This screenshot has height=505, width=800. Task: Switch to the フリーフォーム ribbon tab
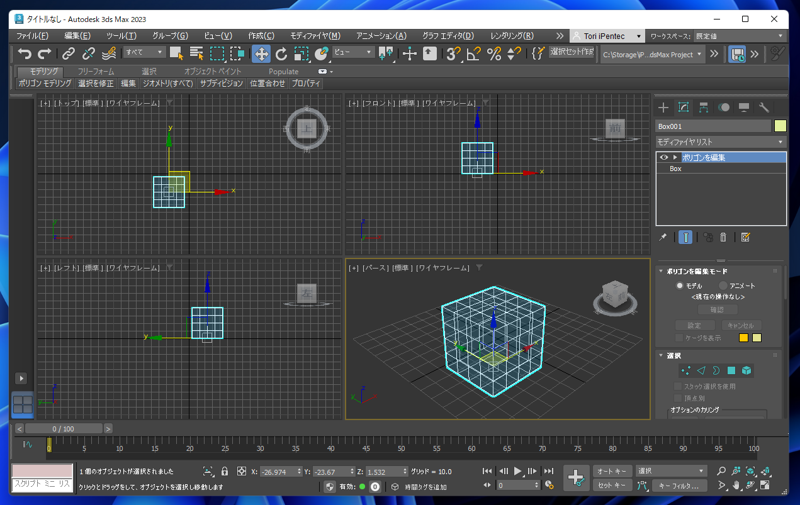click(x=96, y=71)
